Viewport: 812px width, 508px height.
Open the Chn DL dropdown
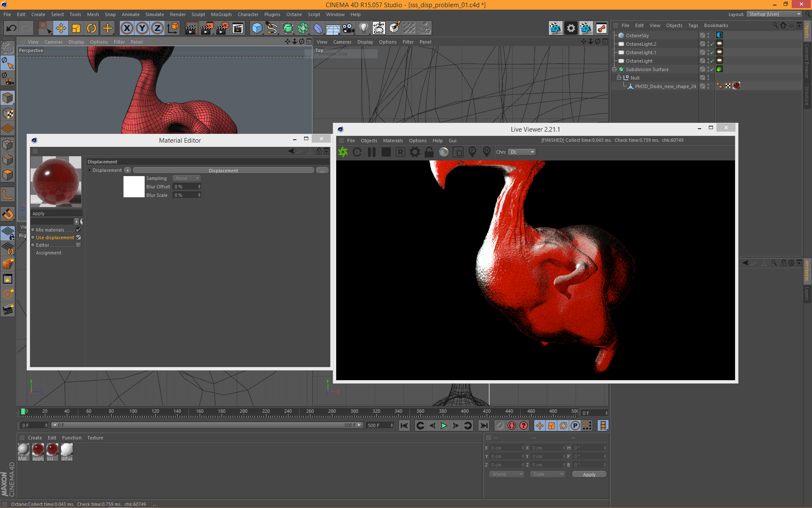[522, 152]
